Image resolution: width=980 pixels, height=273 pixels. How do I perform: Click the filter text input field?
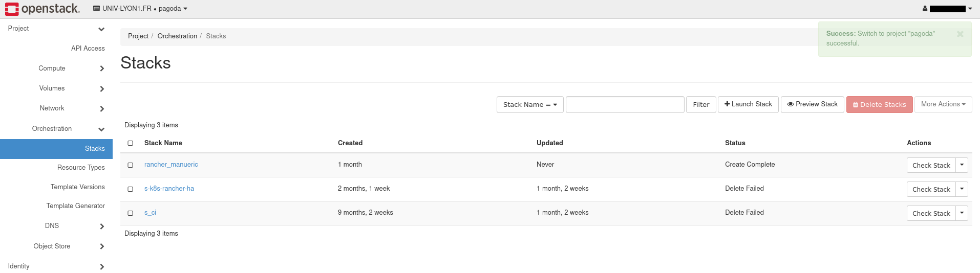(625, 105)
